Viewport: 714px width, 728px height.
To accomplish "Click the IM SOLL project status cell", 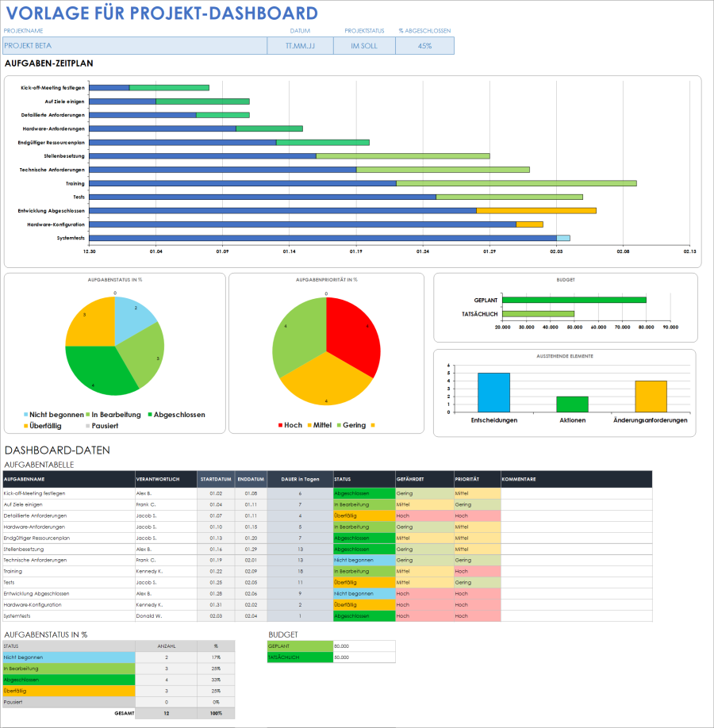I will (x=364, y=45).
